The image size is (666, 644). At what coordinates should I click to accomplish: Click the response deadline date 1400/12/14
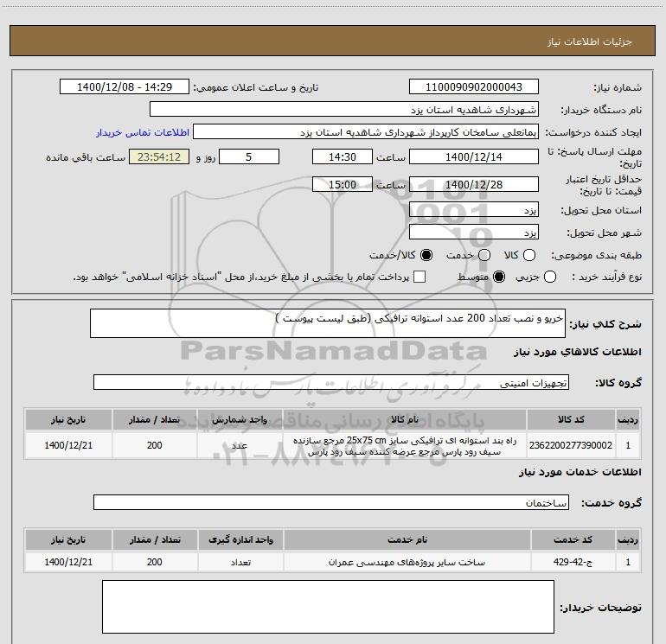[x=474, y=157]
